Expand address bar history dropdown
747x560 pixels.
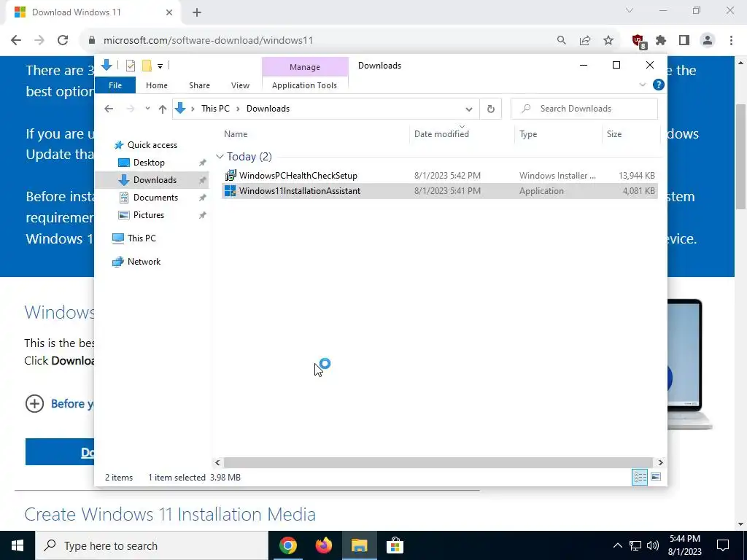pyautogui.click(x=469, y=109)
